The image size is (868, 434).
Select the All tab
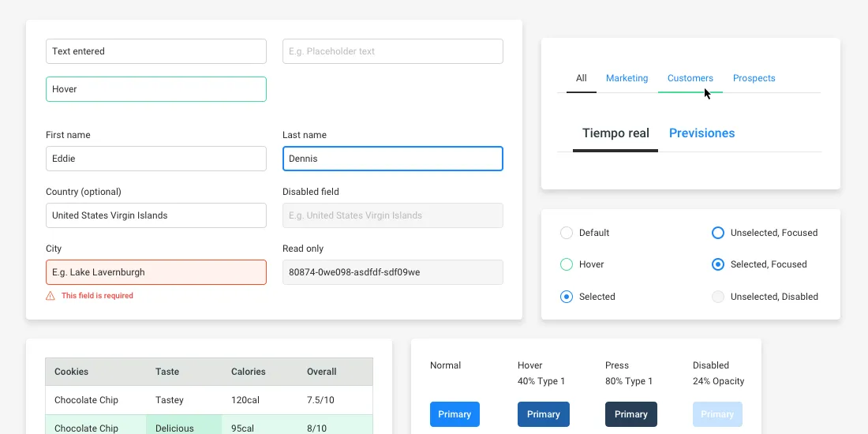[582, 78]
